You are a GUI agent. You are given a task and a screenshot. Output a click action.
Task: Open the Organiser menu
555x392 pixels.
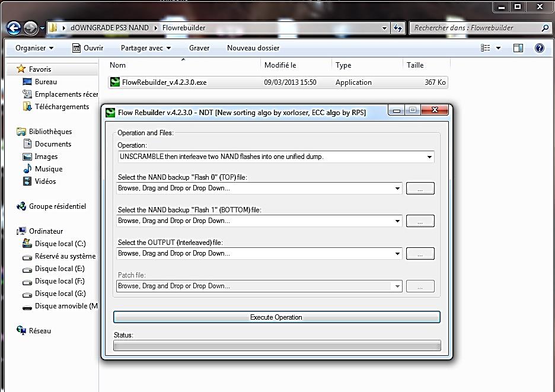[34, 48]
